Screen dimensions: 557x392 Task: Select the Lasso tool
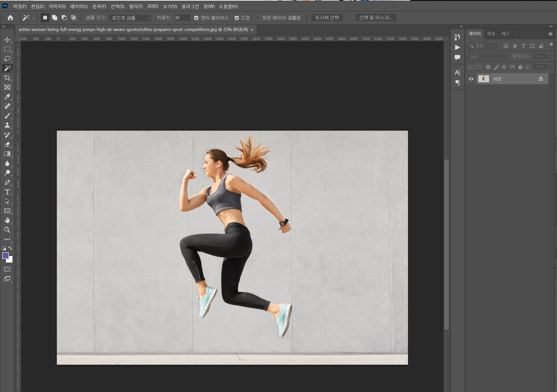click(7, 59)
